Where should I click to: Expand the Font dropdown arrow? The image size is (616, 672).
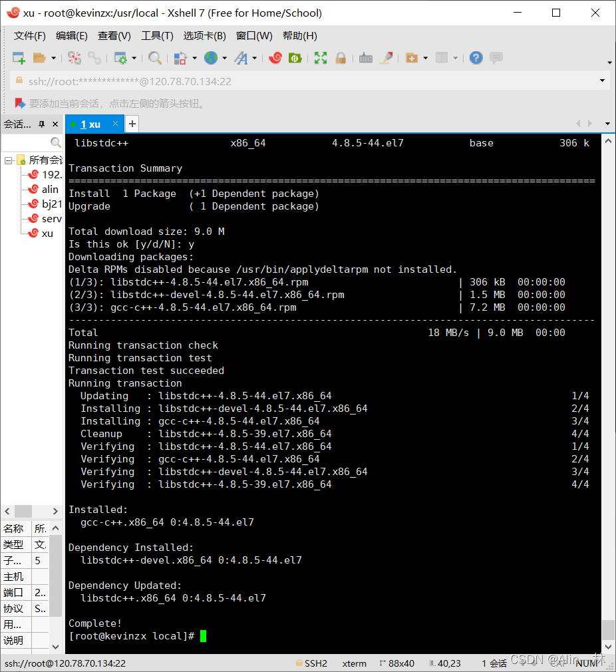(255, 58)
